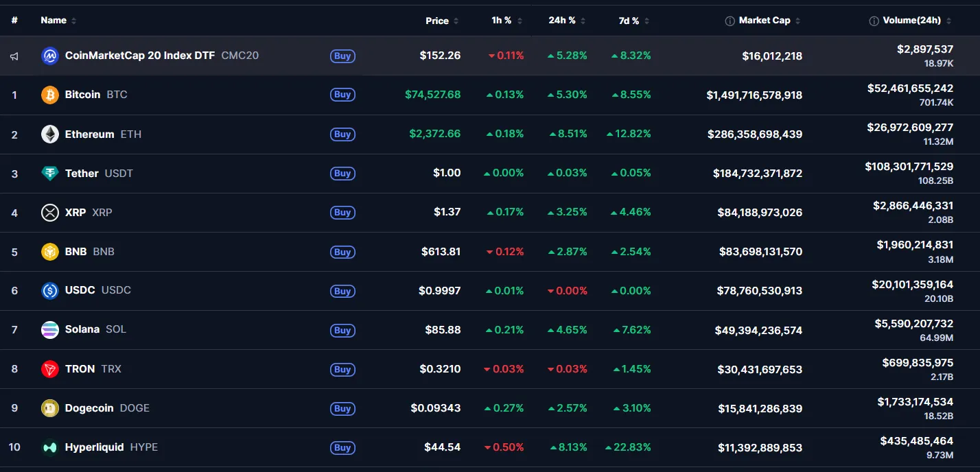The image size is (980, 472).
Task: Select the USDC row market cap cell
Action: coord(760,291)
